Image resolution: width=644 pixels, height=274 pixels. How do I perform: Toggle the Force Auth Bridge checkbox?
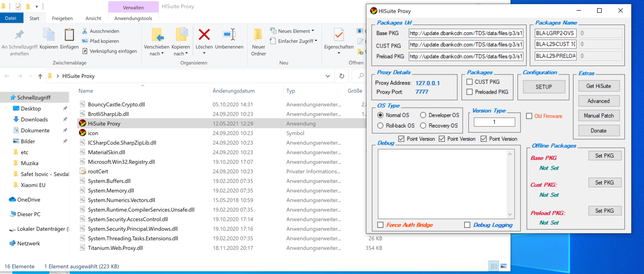(x=380, y=225)
